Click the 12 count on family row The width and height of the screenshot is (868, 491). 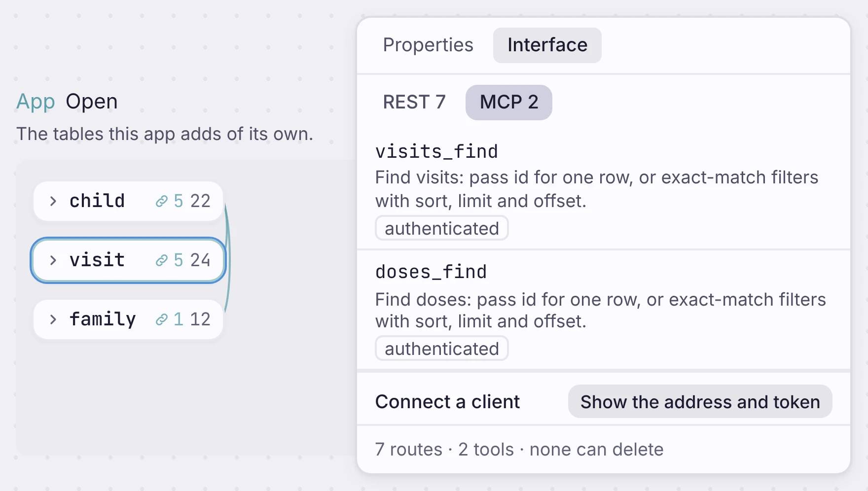point(200,319)
